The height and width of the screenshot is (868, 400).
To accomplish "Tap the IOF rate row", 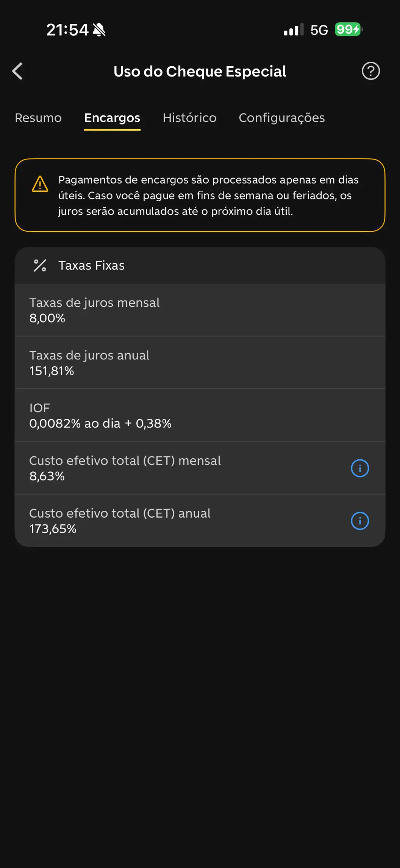I will (200, 415).
